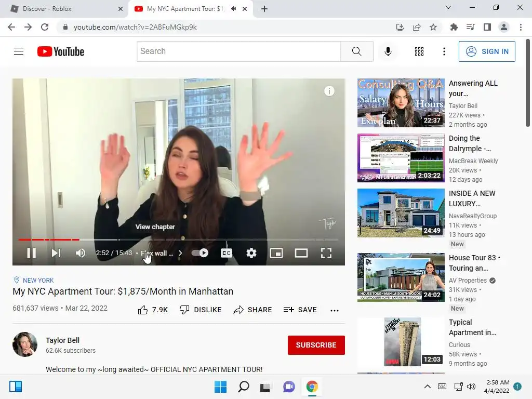Viewport: 532px width, 399px height.
Task: Save the video to a playlist
Action: tap(300, 310)
